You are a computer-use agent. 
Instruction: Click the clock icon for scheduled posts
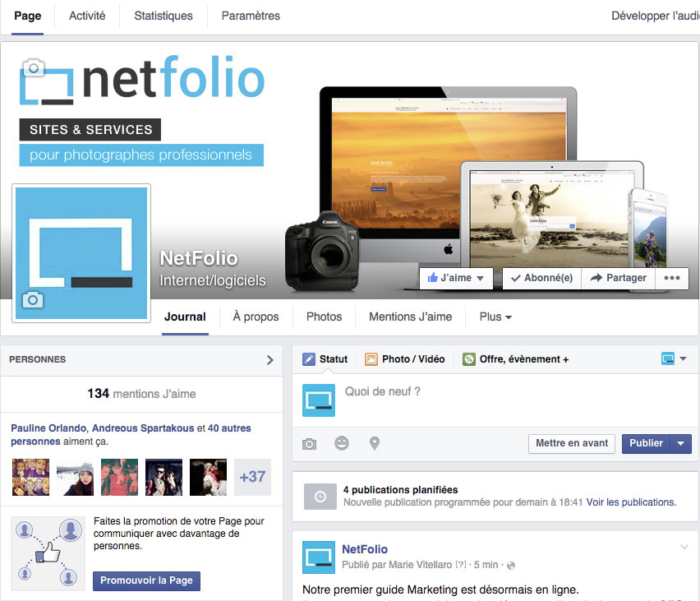point(320,497)
